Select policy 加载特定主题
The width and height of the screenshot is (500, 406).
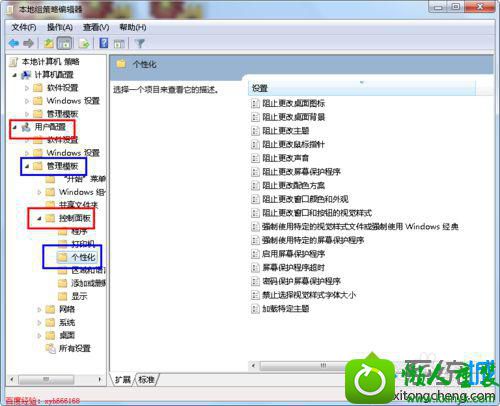[286, 308]
